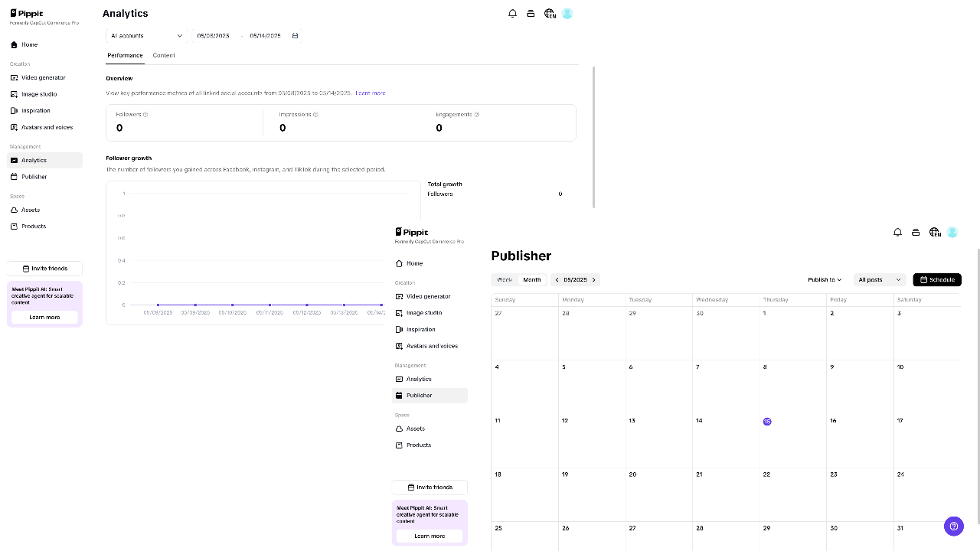Open Avatars and voices
Screen dimensions: 980x551
[x=46, y=127]
